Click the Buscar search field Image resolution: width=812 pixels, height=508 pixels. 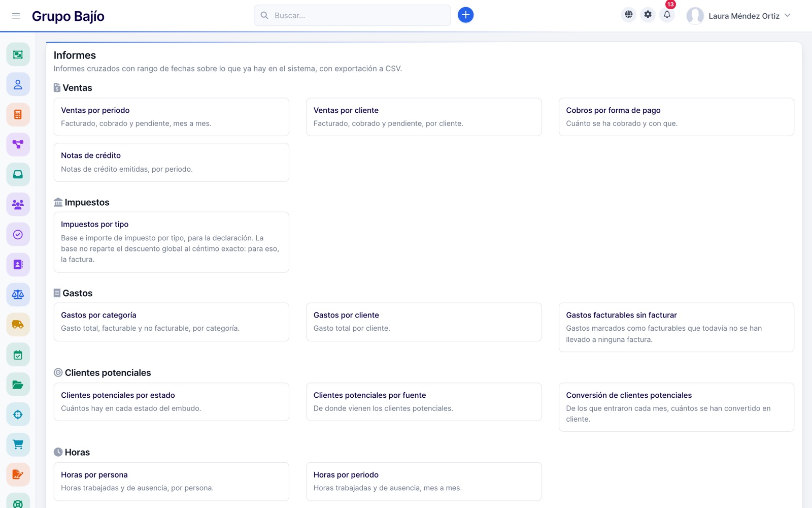coord(352,15)
